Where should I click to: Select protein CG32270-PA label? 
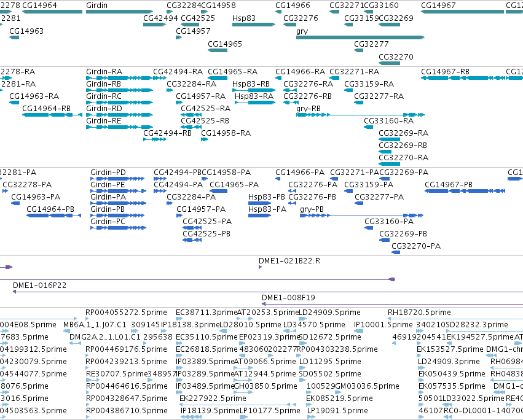tap(416, 246)
